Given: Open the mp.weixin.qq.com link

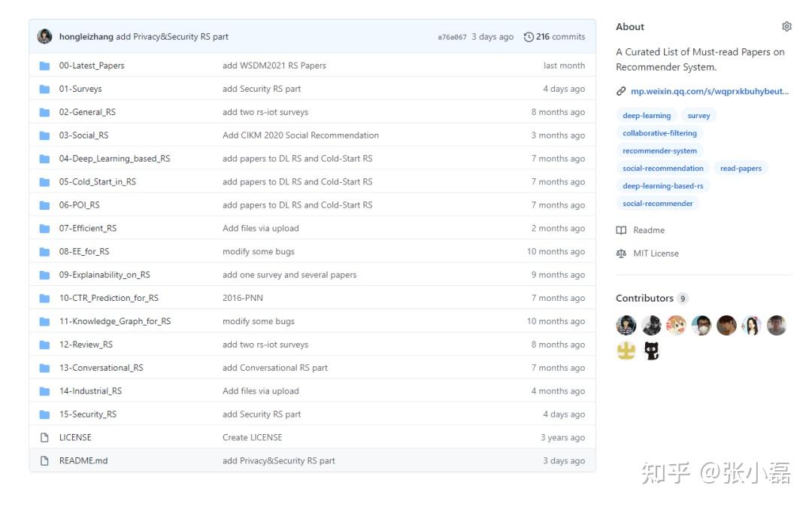Looking at the screenshot, I should click(x=710, y=91).
